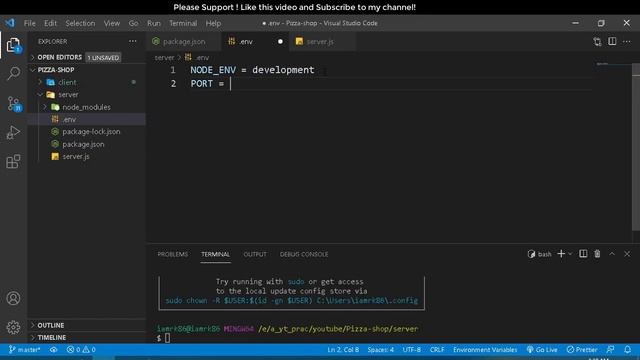
Task: Open the Run menu
Action: pos(154,23)
